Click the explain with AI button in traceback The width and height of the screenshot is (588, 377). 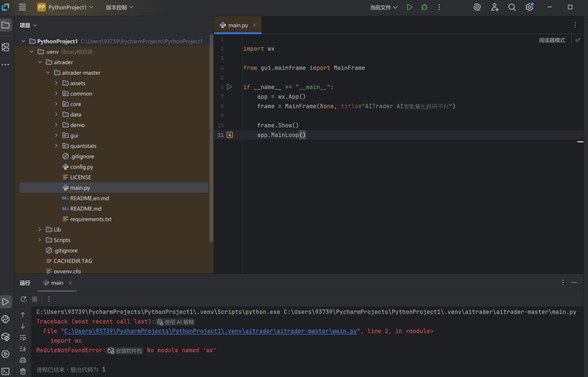point(176,322)
